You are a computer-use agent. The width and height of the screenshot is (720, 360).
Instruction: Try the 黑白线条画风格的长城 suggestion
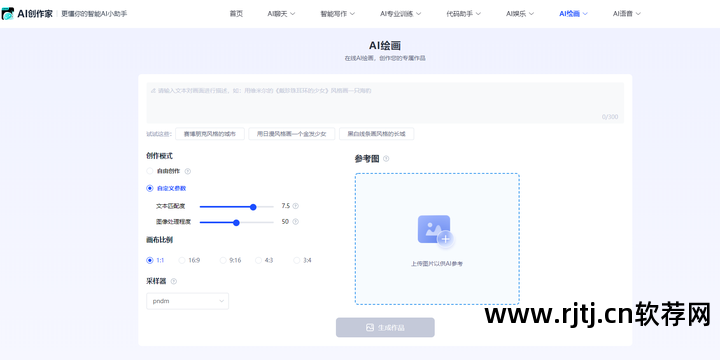point(377,134)
